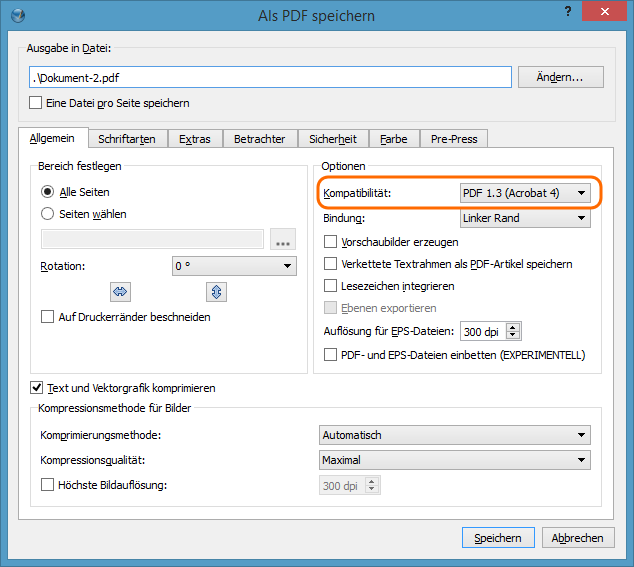Switch to the Schriftarten tab

(x=127, y=139)
